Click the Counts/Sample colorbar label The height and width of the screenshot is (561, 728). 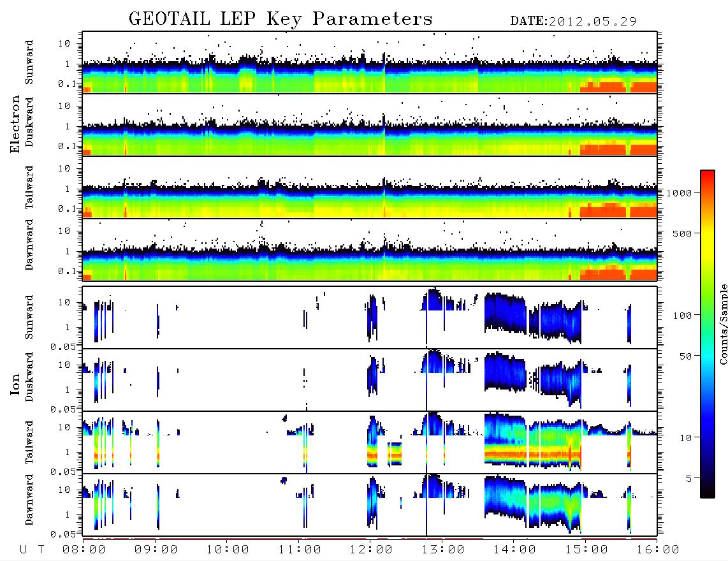point(723,324)
